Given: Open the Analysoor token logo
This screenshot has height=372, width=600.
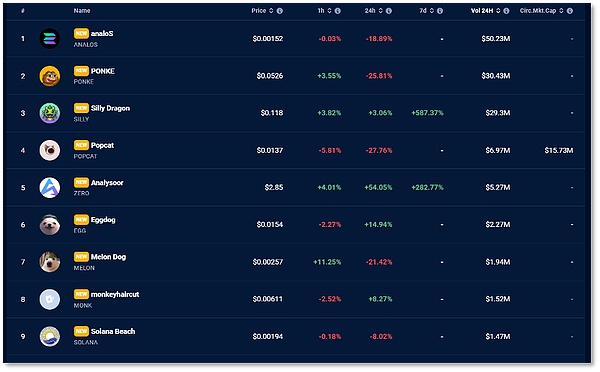Looking at the screenshot, I should point(50,188).
